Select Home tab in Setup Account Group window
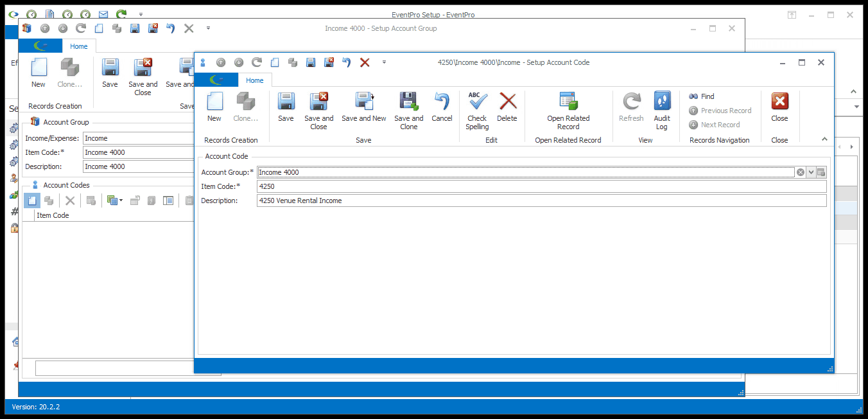This screenshot has height=419, width=868. pyautogui.click(x=79, y=46)
